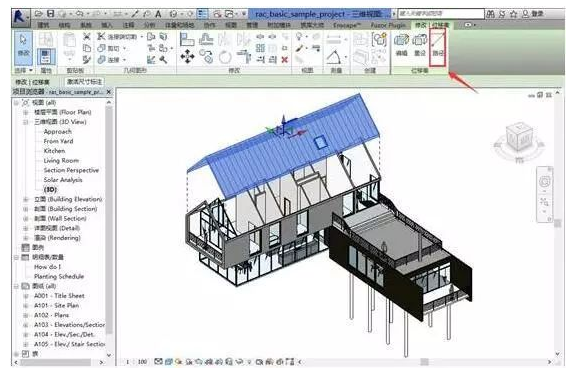
Task: Open the Revit application menu button
Action: click(x=20, y=18)
